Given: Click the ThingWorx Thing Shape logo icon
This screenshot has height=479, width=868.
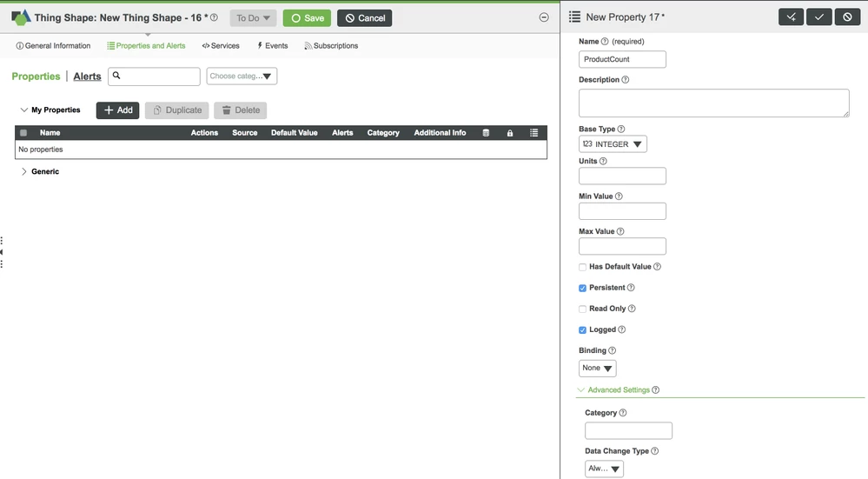Looking at the screenshot, I should click(x=21, y=17).
